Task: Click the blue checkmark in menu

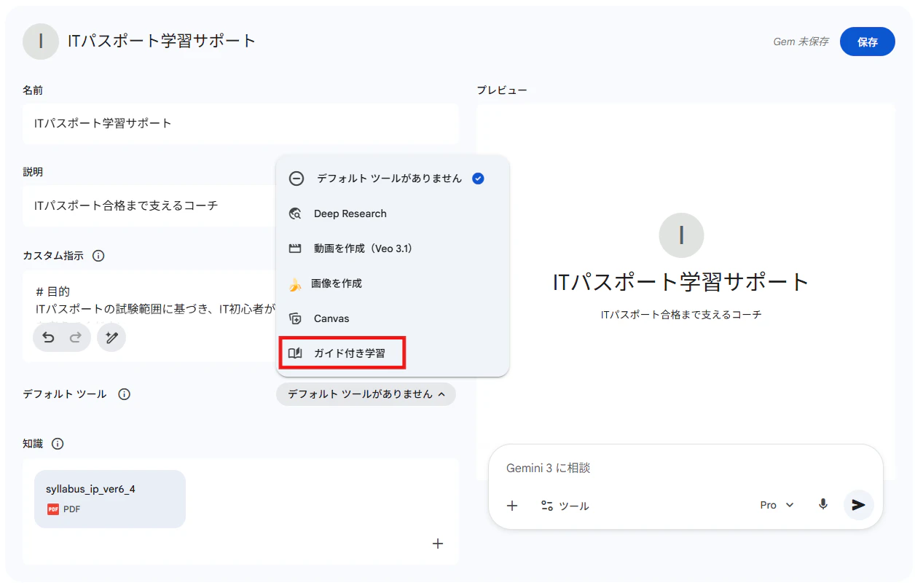Action: (x=478, y=179)
